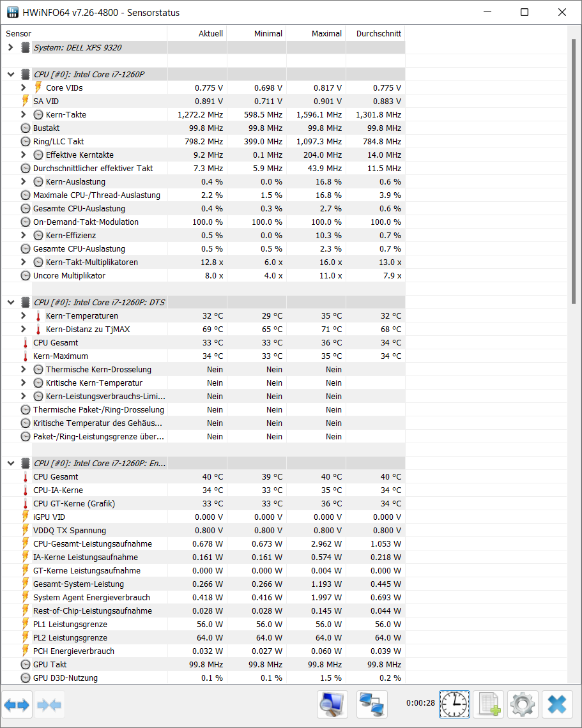582x728 pixels.
Task: Click lightning icon beside VDDQ TX Spannung
Action: click(26, 530)
